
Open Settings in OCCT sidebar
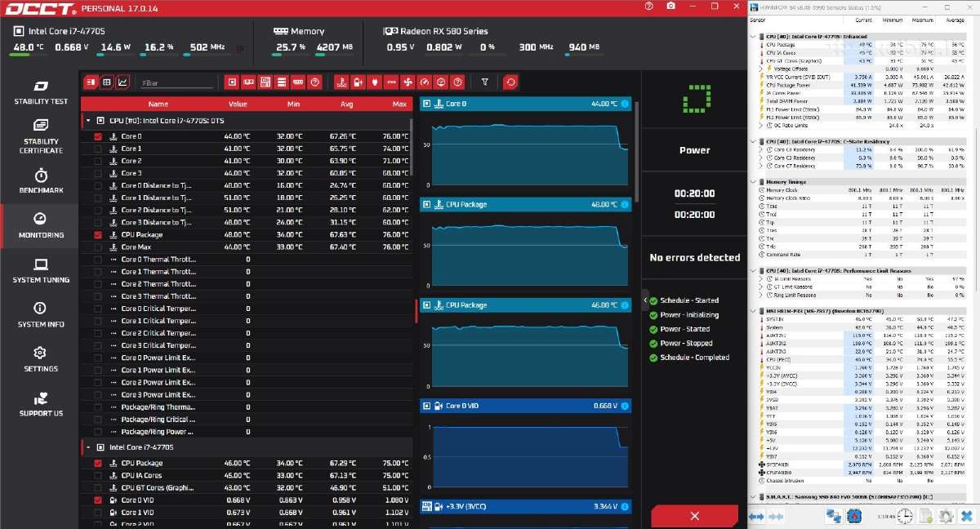point(41,359)
